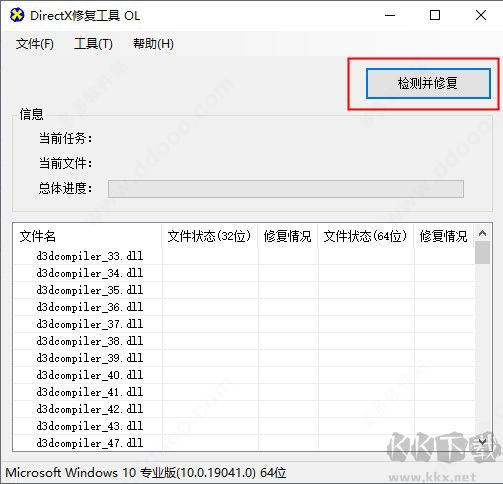Select the d3dcompiler_47.dll row
Viewport: 503px width, 484px height.
point(244,443)
